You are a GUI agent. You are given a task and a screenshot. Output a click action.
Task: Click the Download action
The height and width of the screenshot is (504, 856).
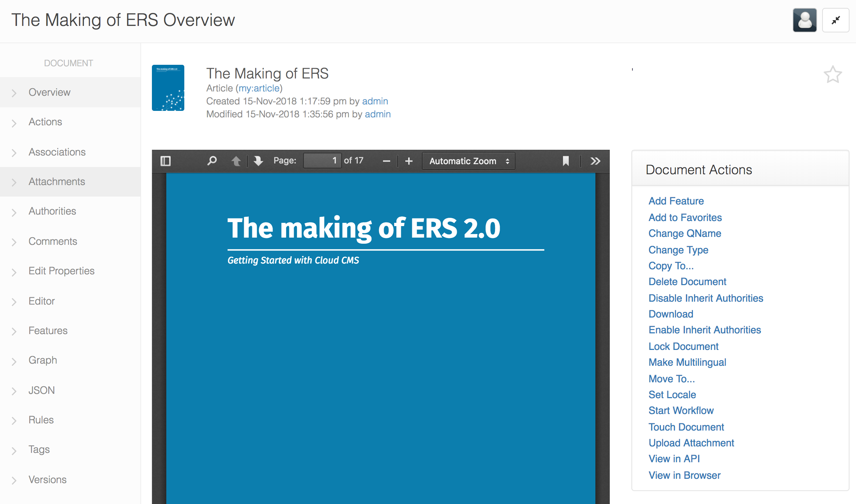click(671, 314)
